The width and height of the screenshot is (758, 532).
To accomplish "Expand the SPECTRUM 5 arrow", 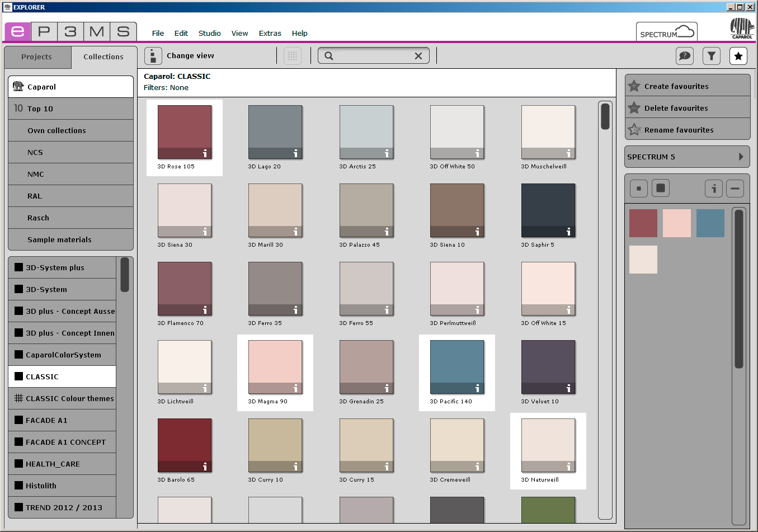I will (x=741, y=157).
